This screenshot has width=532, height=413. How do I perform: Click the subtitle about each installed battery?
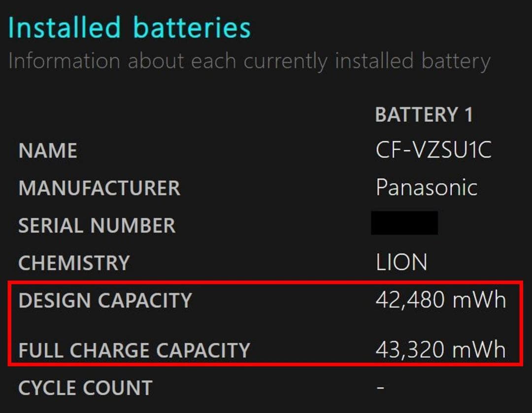click(x=249, y=62)
